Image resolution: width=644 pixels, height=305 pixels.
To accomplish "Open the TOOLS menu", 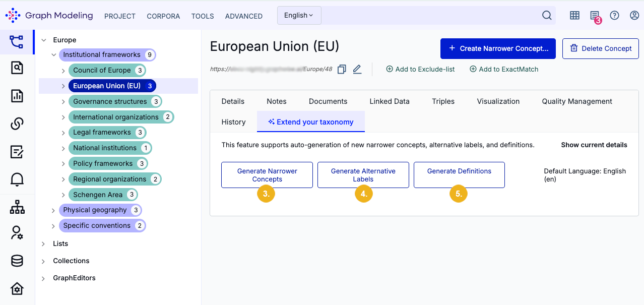I will point(203,16).
